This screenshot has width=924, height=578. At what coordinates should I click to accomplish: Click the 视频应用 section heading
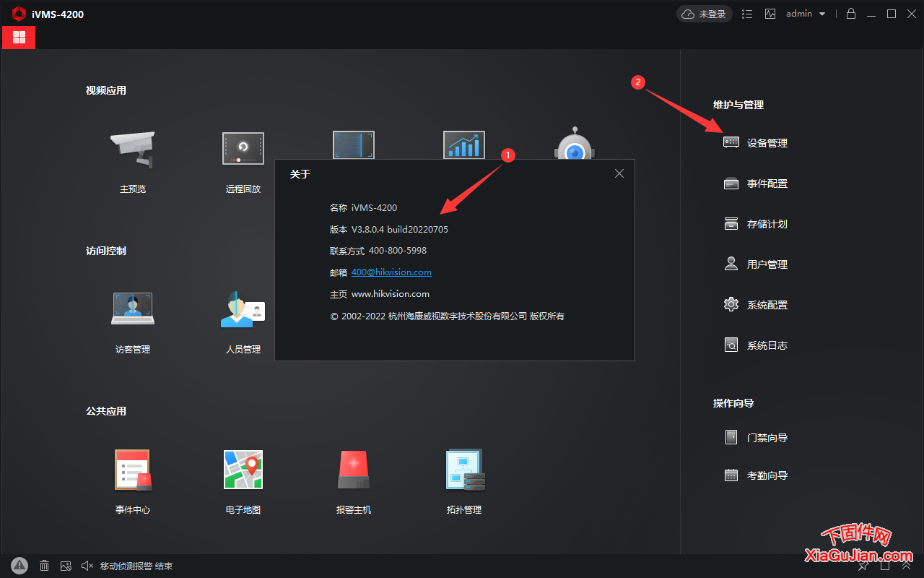(x=106, y=90)
